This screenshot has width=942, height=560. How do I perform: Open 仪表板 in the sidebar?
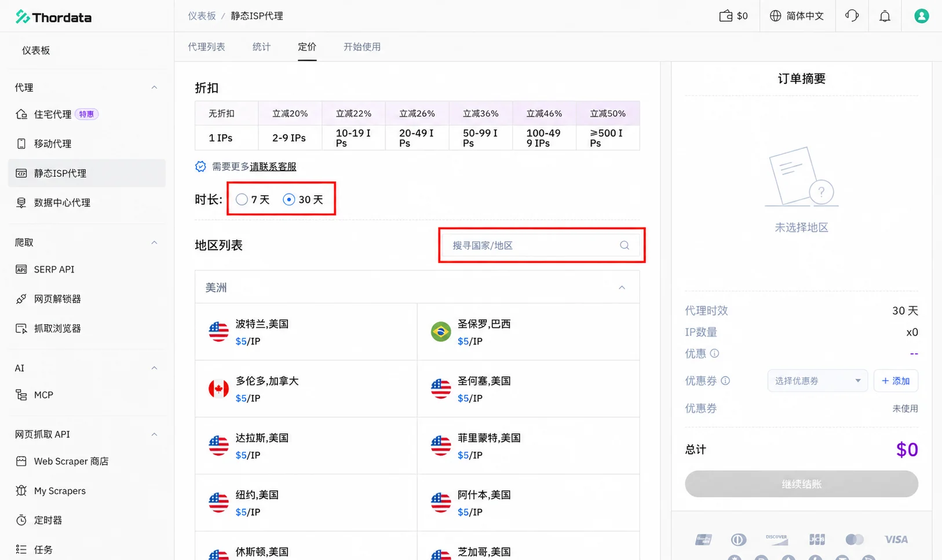click(x=36, y=50)
